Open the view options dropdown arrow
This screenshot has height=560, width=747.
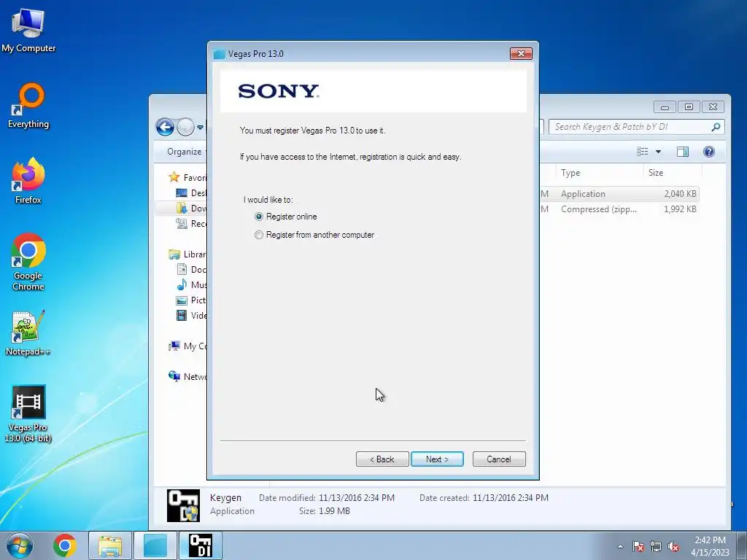pos(659,152)
